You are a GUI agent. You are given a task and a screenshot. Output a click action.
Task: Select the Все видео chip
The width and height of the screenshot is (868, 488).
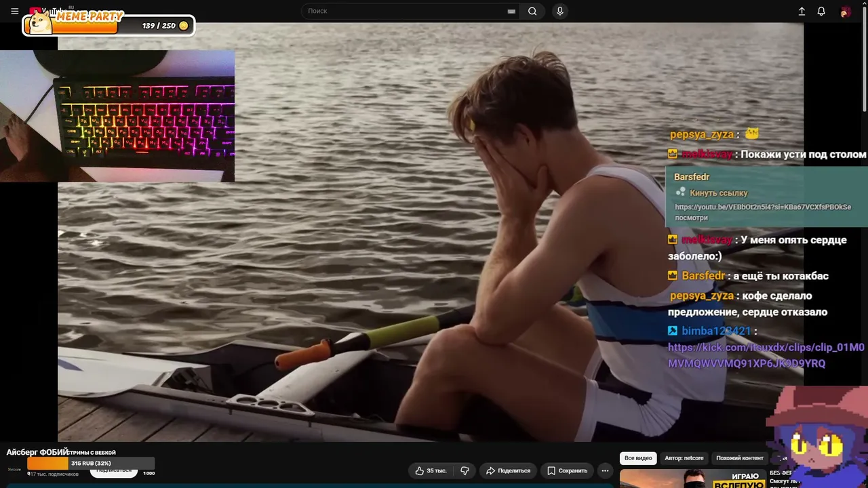638,458
